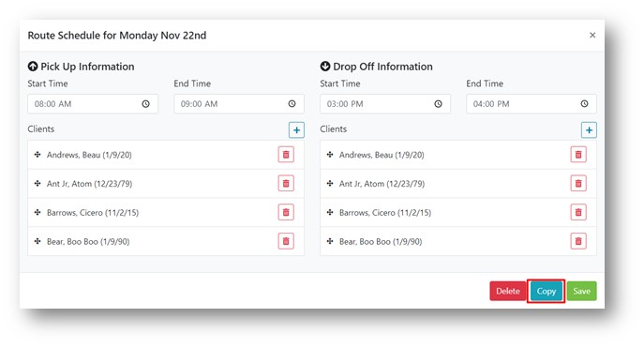This screenshot has width=644, height=348.
Task: Close the Route Schedule dialog
Action: click(x=592, y=35)
